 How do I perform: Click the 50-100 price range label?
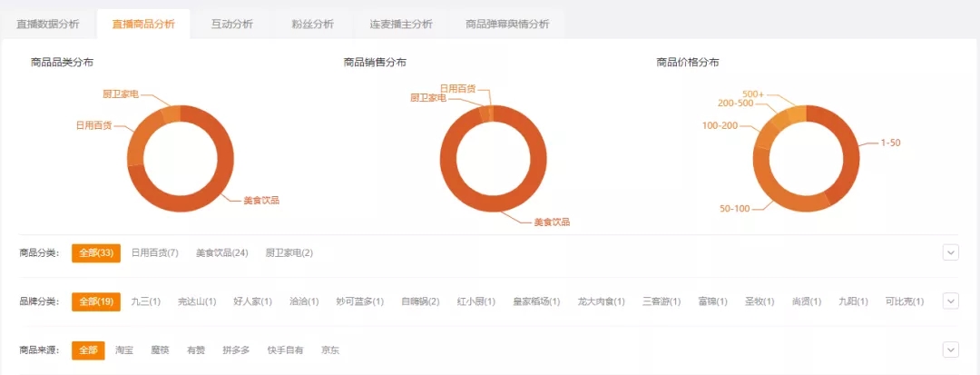click(x=734, y=209)
